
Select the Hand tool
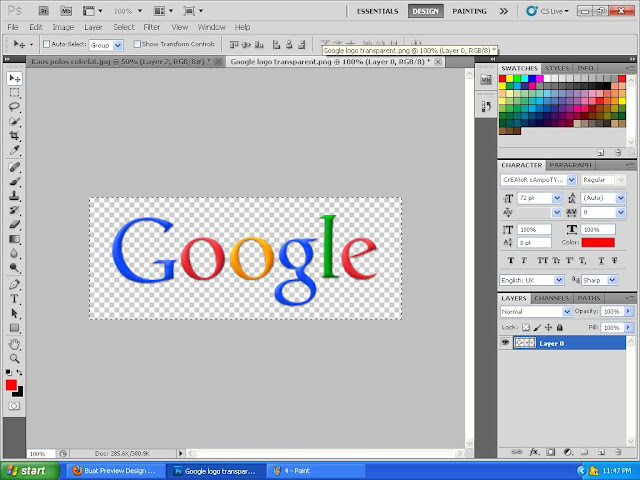pos(14,344)
